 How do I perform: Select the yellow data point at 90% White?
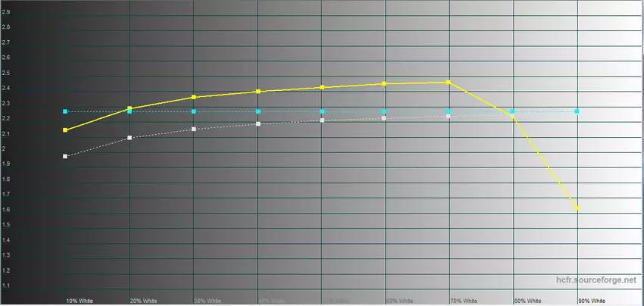(577, 208)
